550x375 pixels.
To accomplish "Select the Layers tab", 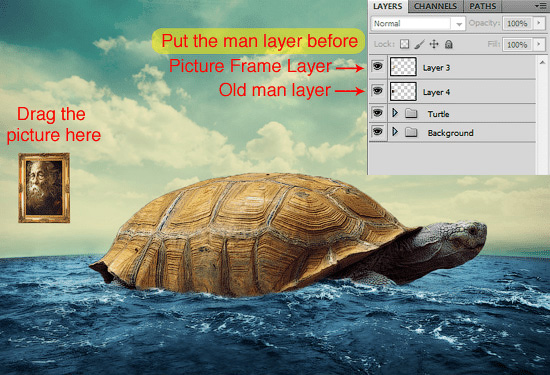I will point(388,6).
